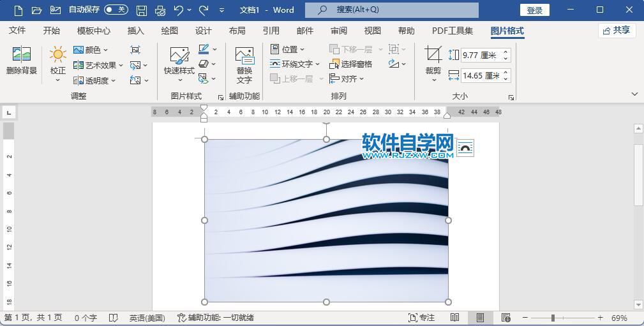
Task: Click the compress pictures icon
Action: pos(135,50)
